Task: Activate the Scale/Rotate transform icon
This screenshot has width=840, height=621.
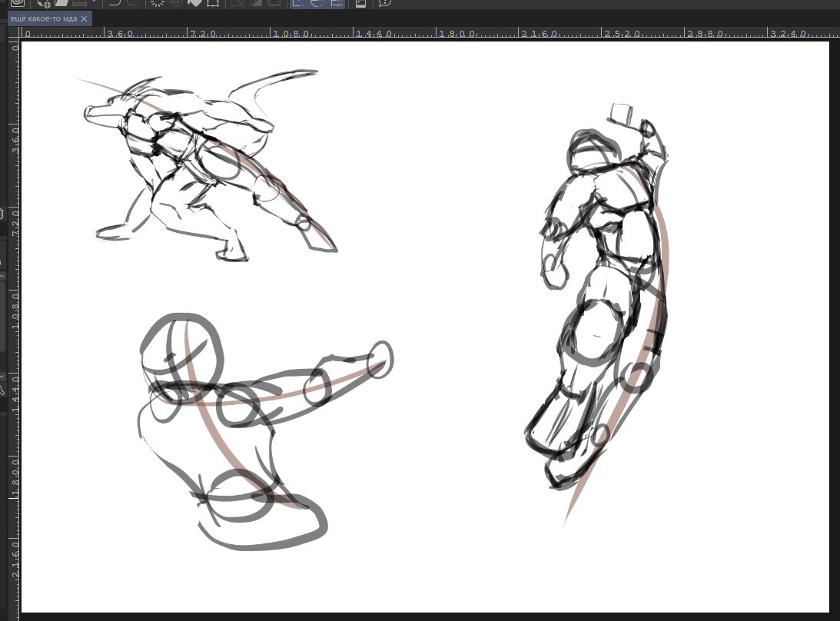Action: (213, 3)
